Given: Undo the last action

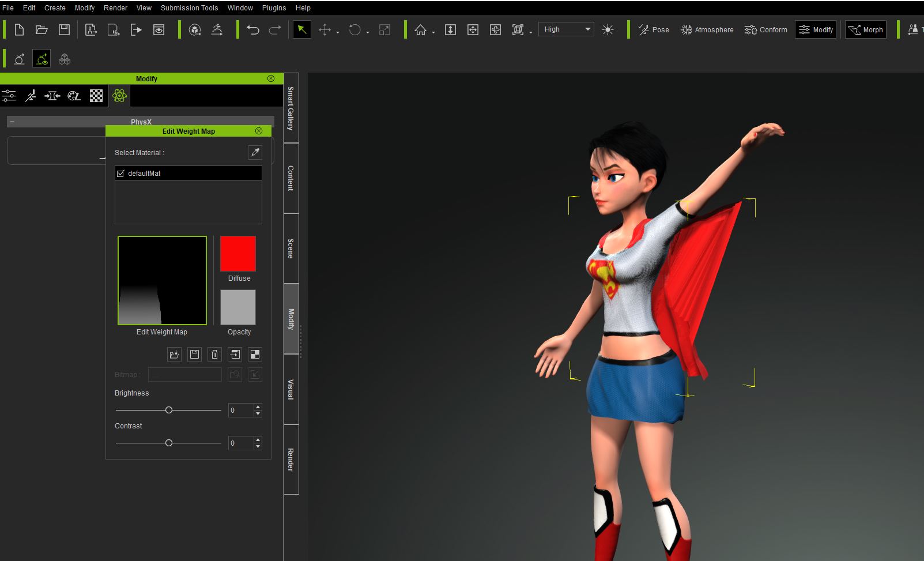Looking at the screenshot, I should pos(252,30).
